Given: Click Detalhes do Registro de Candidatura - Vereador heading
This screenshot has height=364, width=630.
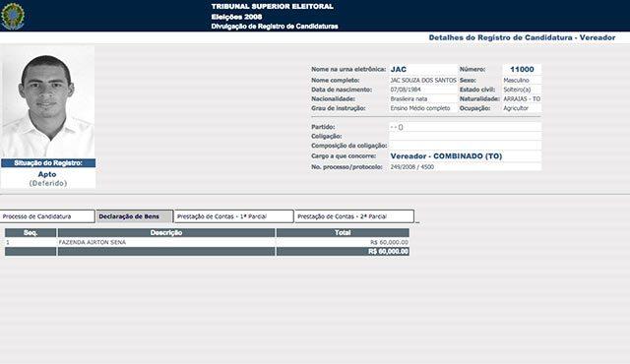Looking at the screenshot, I should 522,37.
